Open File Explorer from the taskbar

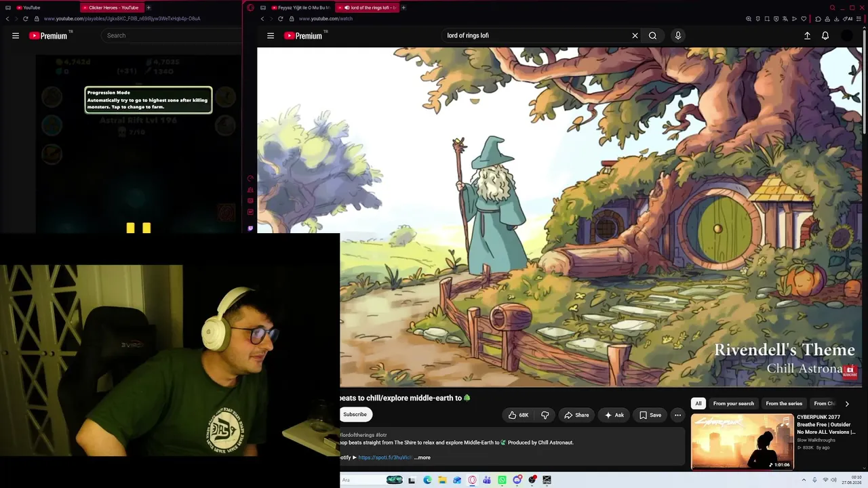442,480
